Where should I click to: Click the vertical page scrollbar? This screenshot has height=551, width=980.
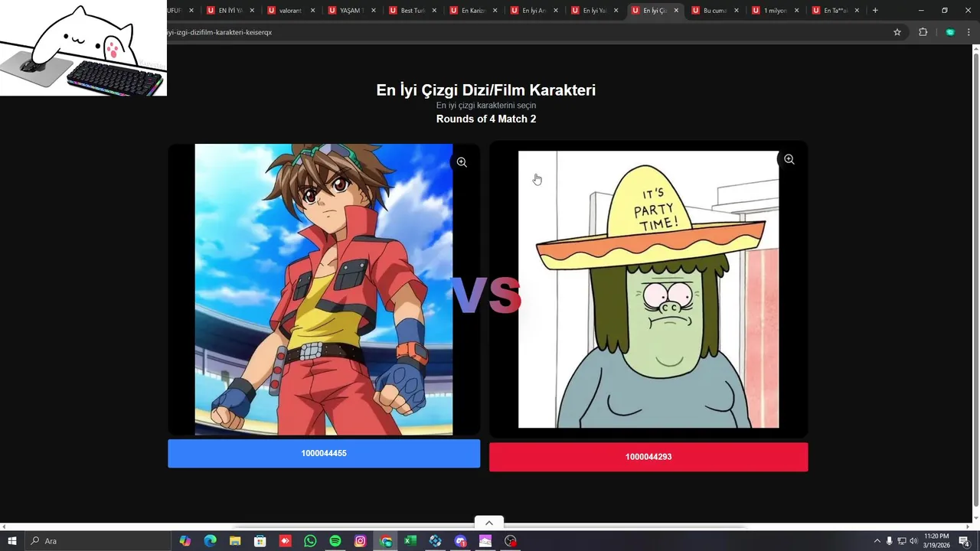(975, 279)
